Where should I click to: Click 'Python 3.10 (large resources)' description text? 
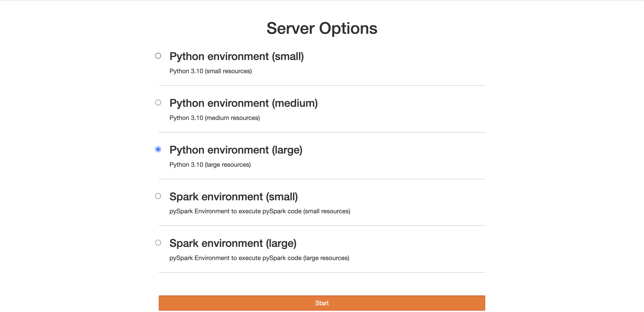(x=210, y=165)
